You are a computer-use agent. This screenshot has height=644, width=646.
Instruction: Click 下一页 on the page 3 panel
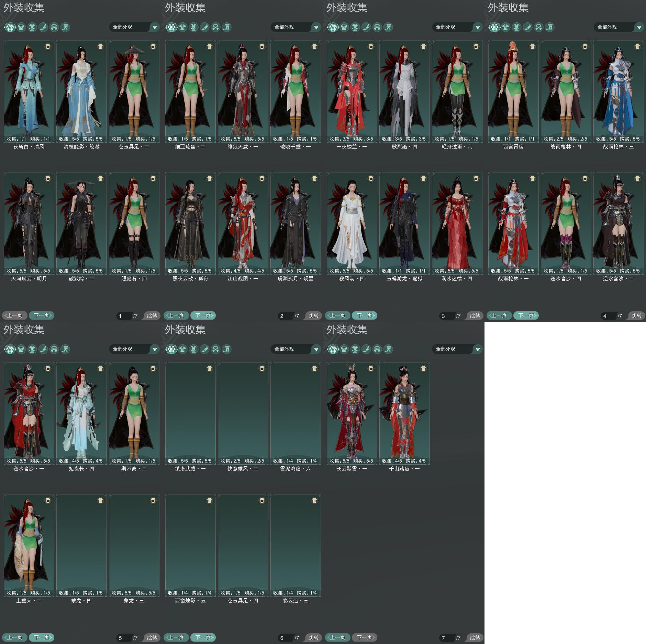(365, 315)
